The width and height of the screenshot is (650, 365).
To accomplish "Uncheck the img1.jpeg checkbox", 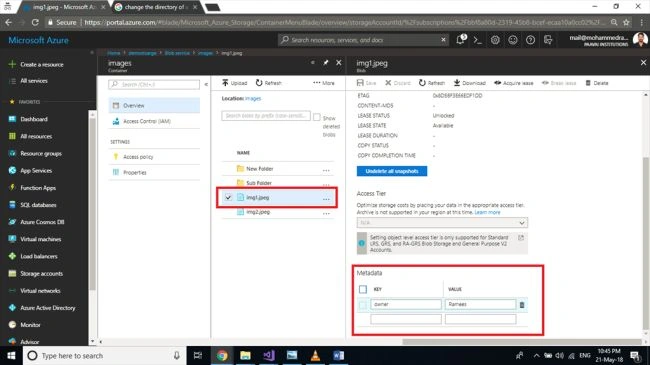I will [x=228, y=197].
